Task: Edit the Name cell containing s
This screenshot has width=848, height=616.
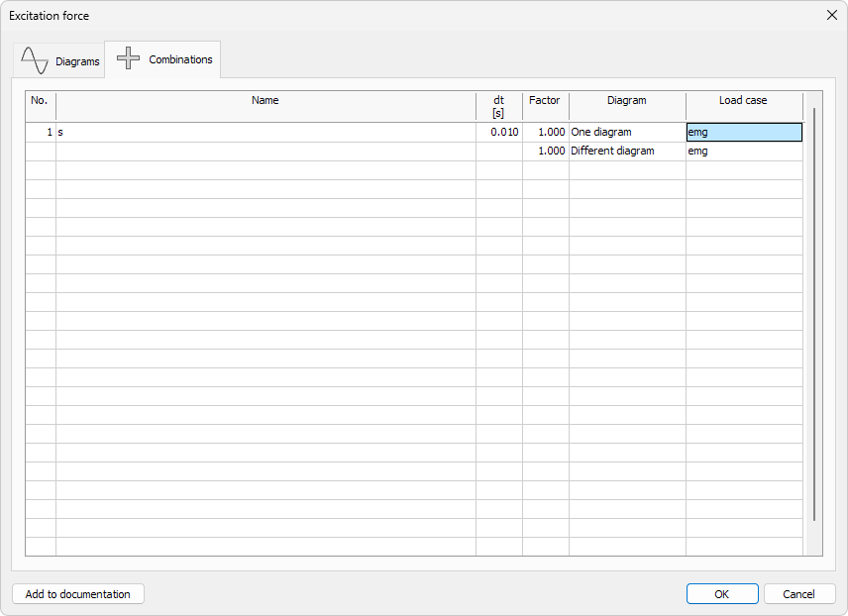Action: (x=265, y=131)
